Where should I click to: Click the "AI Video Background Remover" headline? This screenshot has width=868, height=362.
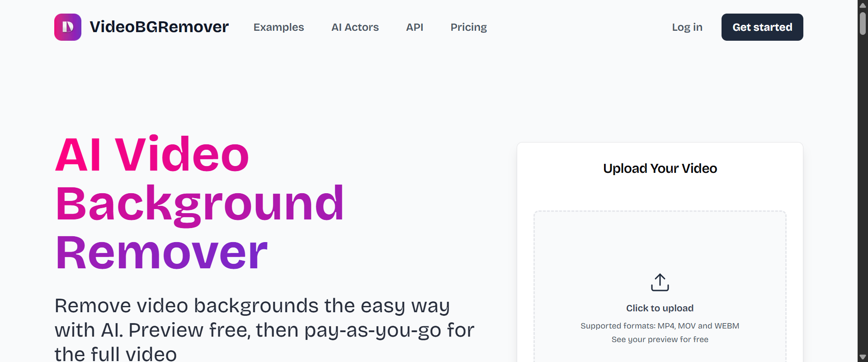click(x=199, y=204)
